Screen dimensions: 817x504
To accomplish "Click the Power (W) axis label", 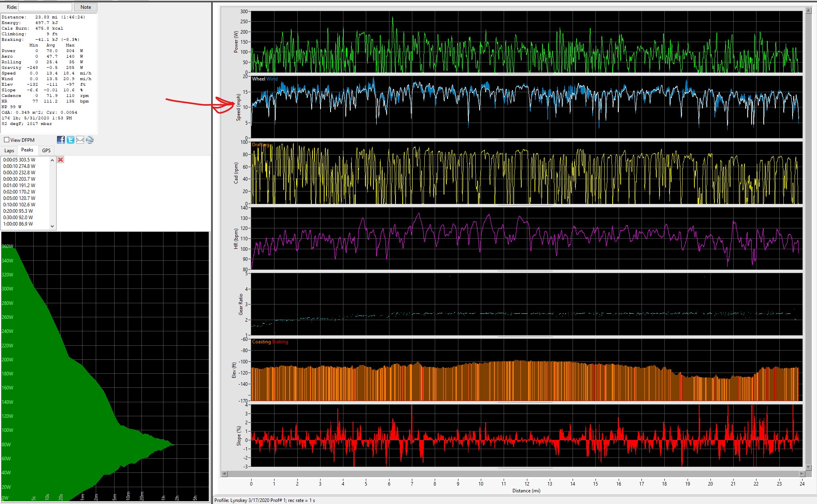I will tap(236, 42).
